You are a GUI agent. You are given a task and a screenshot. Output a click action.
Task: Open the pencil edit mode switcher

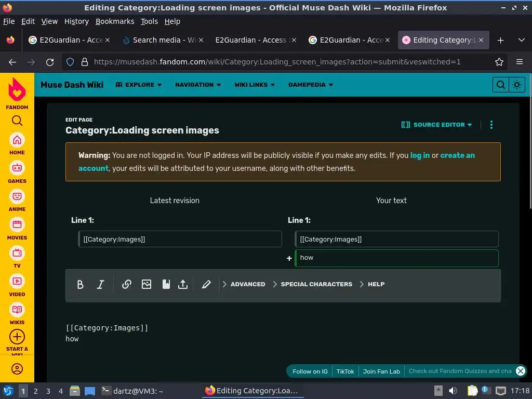click(206, 284)
